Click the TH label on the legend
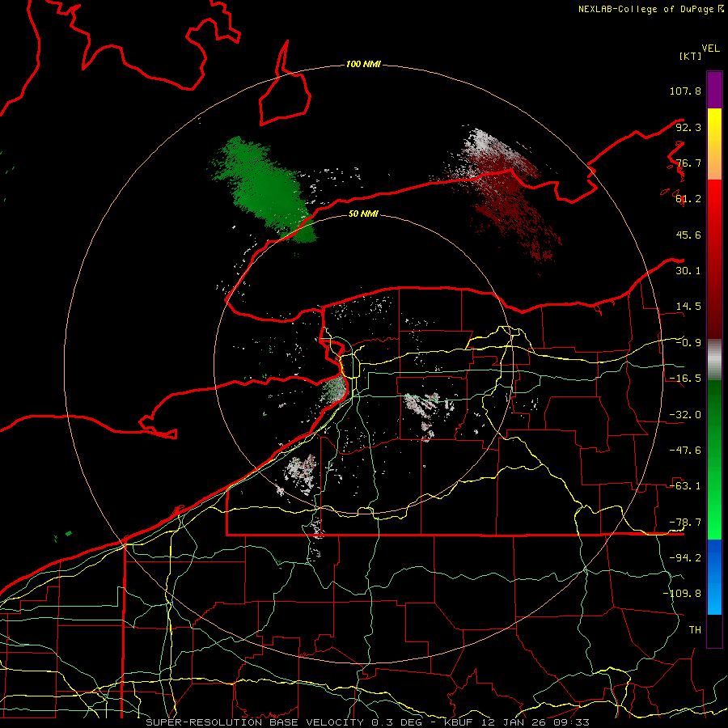The height and width of the screenshot is (728, 728). click(695, 630)
